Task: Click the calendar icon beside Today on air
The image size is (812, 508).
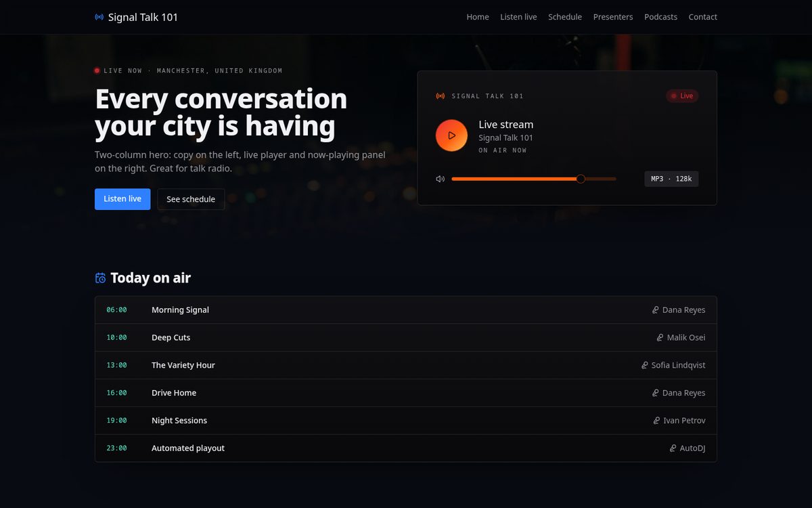Action: pos(100,278)
